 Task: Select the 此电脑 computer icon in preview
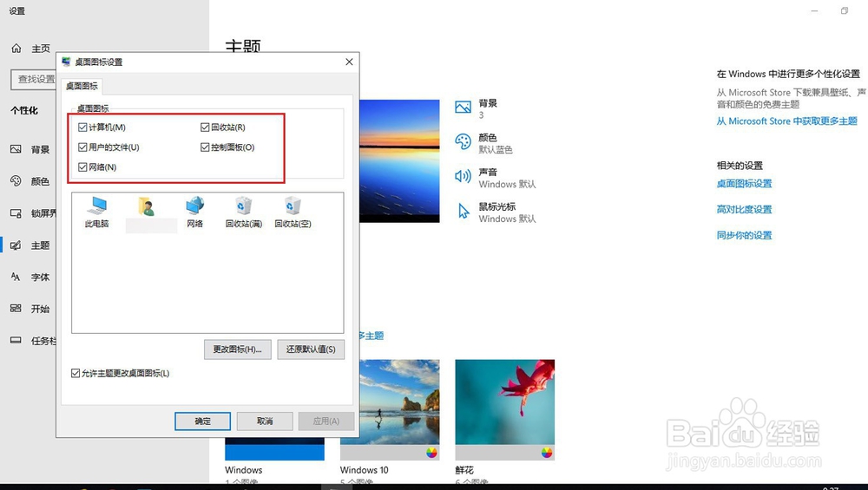click(97, 212)
